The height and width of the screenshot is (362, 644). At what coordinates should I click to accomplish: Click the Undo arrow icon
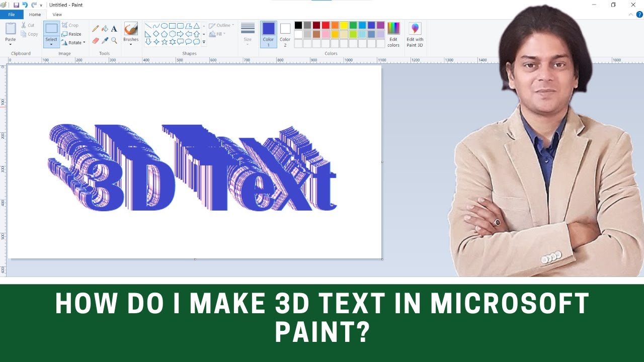coord(25,5)
